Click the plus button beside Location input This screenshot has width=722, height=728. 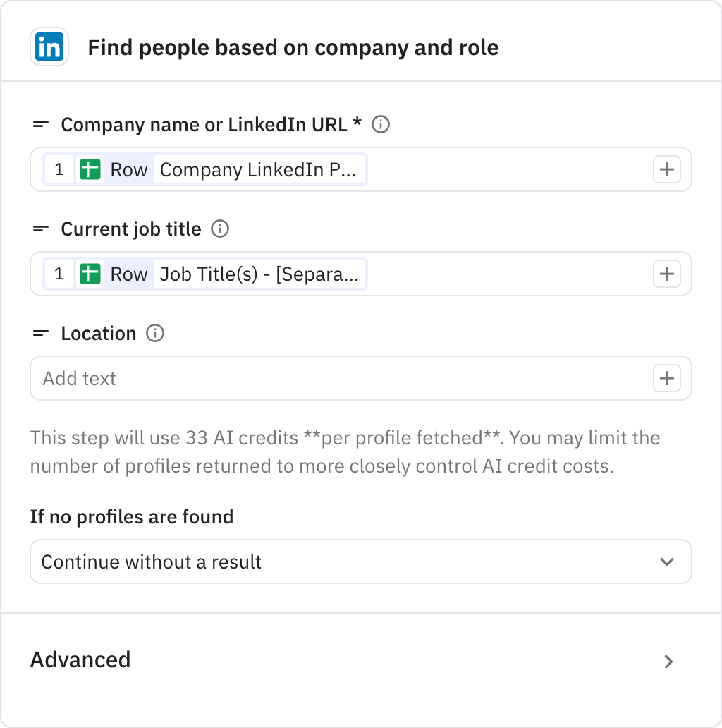[666, 378]
